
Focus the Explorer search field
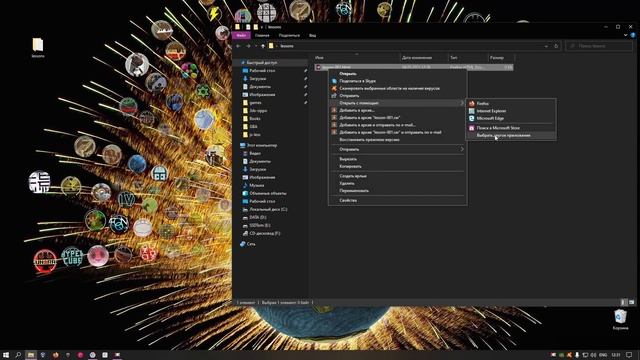(x=599, y=46)
